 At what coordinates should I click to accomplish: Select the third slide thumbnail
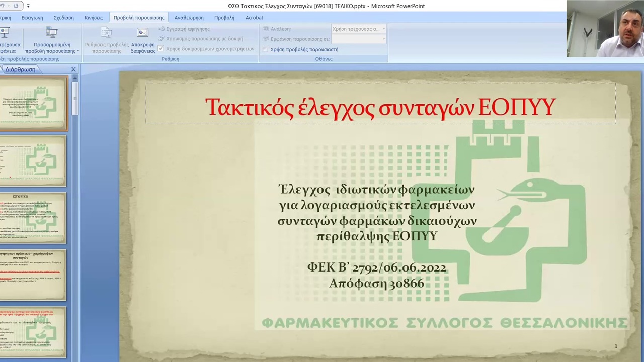click(33, 217)
